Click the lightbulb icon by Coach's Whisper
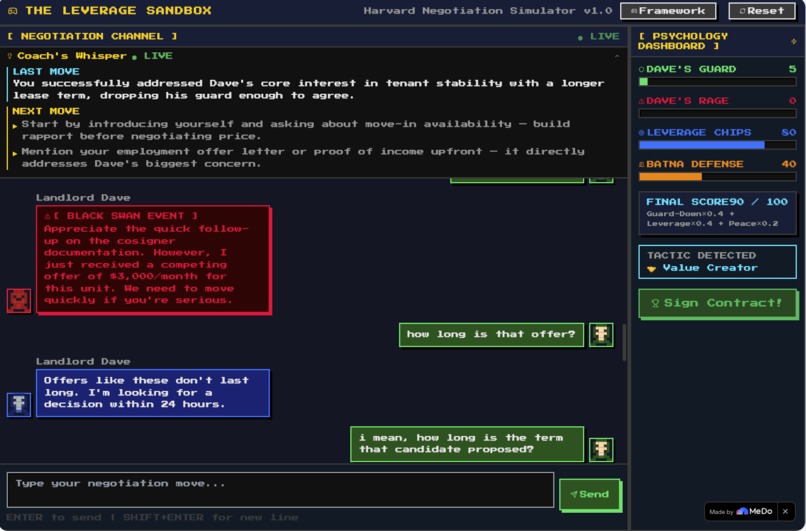Image resolution: width=806 pixels, height=531 pixels. (x=10, y=56)
